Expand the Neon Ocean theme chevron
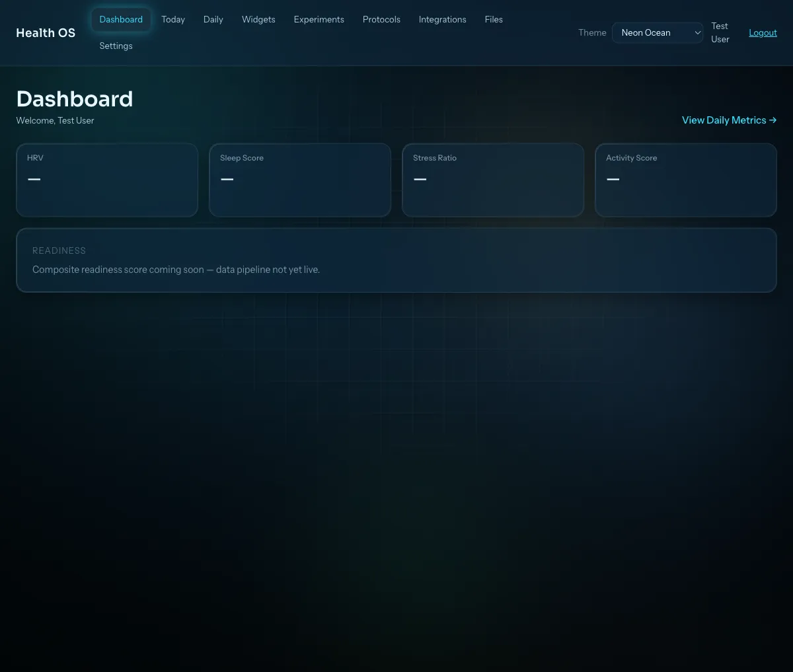Image resolution: width=793 pixels, height=672 pixels. coord(697,32)
